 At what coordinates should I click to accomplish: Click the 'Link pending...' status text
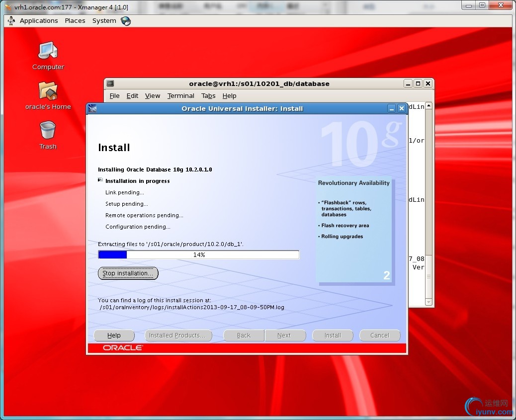(x=125, y=192)
